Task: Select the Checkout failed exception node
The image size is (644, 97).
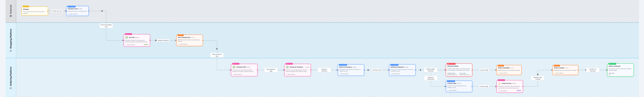Action: [459, 70]
